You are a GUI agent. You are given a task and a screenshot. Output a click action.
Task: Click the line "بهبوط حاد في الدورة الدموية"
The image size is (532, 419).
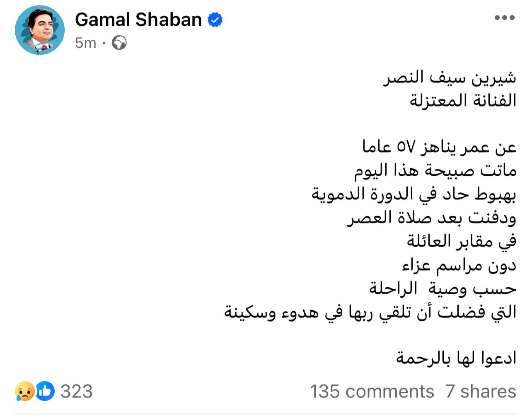click(x=414, y=194)
